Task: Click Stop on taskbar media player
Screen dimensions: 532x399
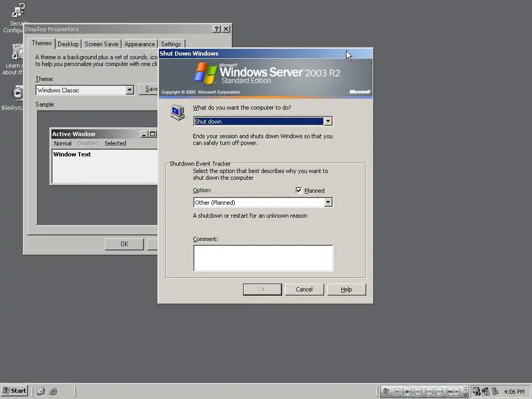Action: tap(418, 392)
